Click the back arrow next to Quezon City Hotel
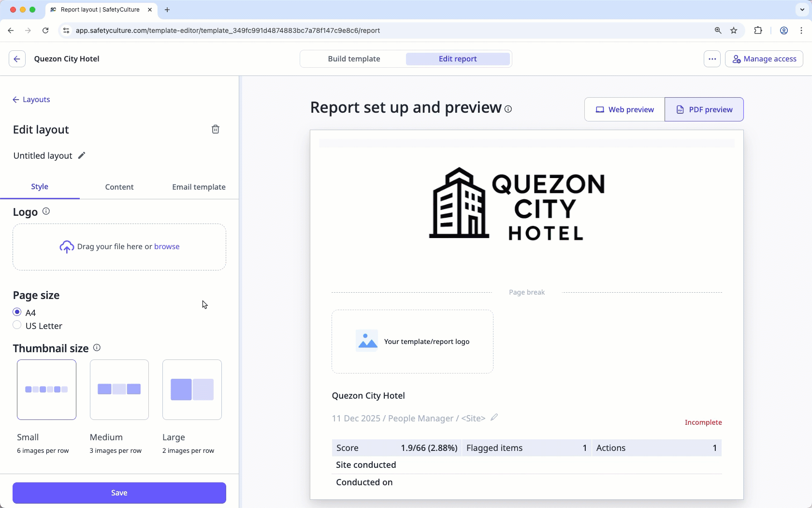812x508 pixels. click(17, 59)
